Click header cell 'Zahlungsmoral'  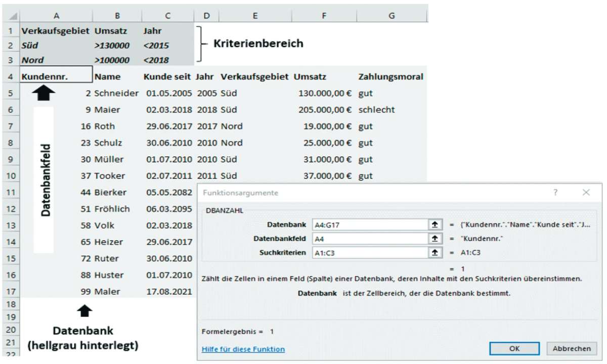coord(392,77)
